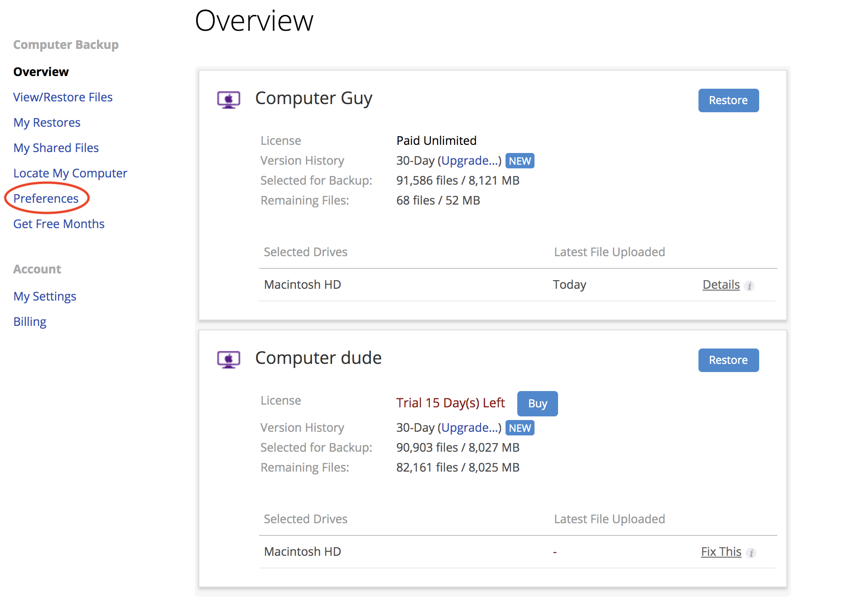Open Overview in the sidebar
The image size is (862, 616).
(41, 72)
